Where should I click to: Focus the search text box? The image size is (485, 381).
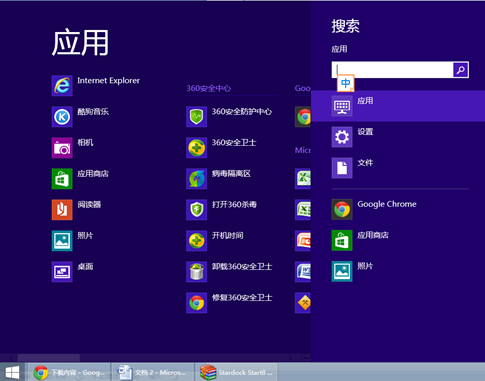point(392,70)
